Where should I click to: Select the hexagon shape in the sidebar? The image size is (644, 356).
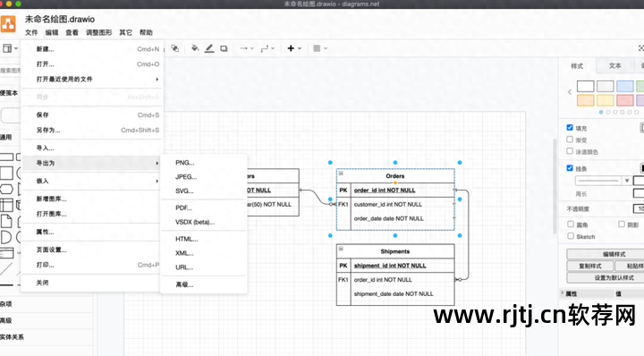[x=6, y=190]
